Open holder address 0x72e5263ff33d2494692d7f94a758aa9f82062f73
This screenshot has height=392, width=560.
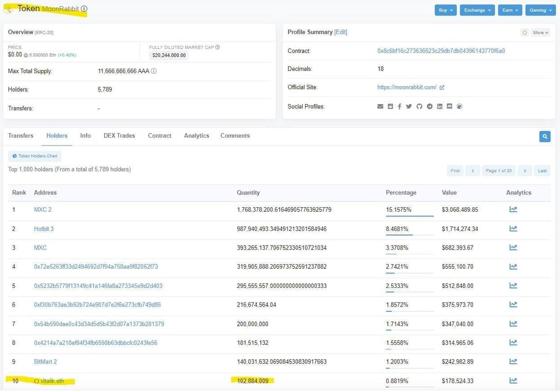pyautogui.click(x=96, y=267)
